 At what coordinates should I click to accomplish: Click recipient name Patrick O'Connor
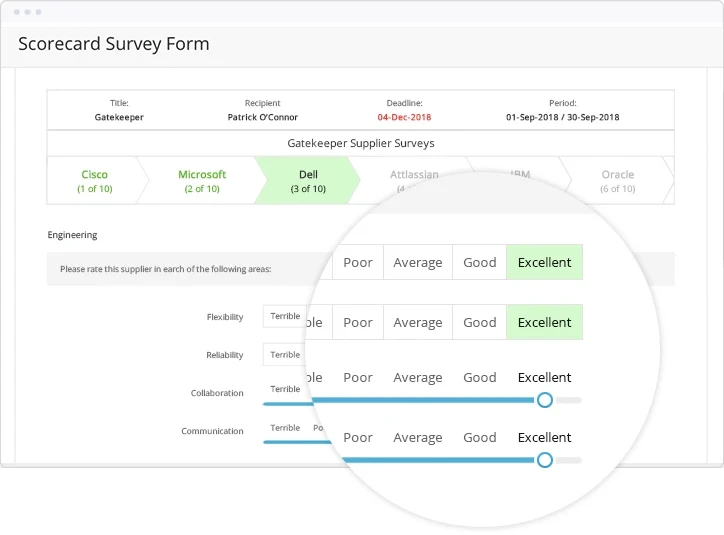262,117
